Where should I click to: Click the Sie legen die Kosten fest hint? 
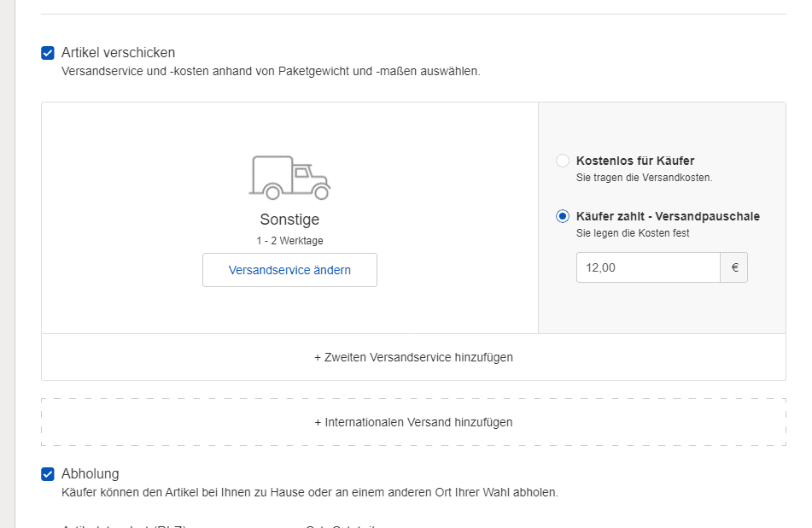click(633, 232)
